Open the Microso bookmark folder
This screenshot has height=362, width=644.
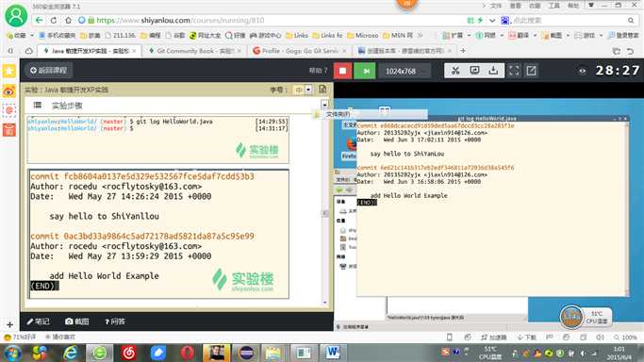(363, 35)
